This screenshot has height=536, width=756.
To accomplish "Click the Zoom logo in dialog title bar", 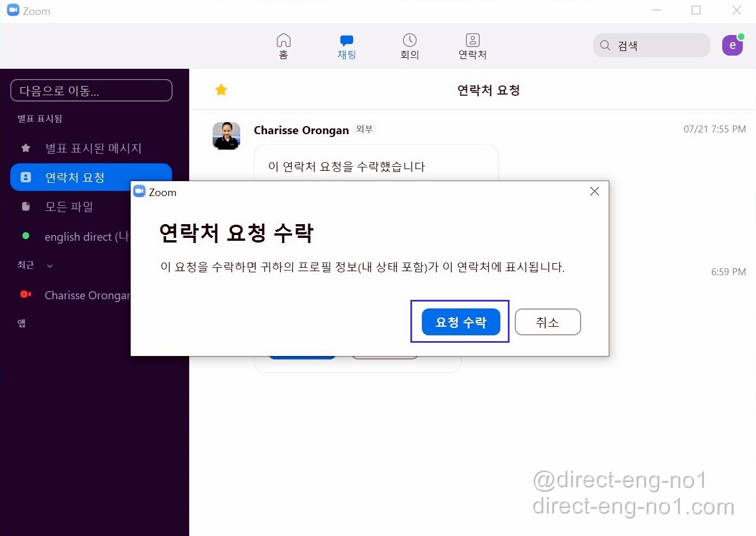I will [x=139, y=191].
